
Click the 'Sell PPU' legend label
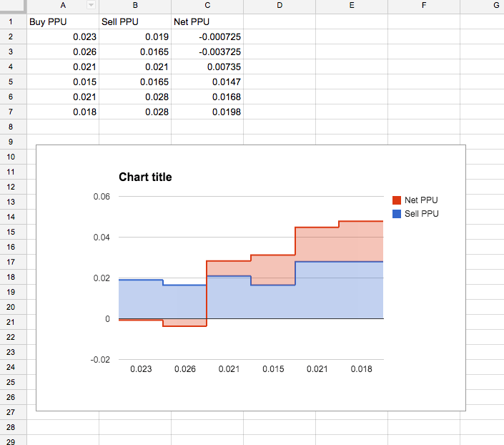422,213
